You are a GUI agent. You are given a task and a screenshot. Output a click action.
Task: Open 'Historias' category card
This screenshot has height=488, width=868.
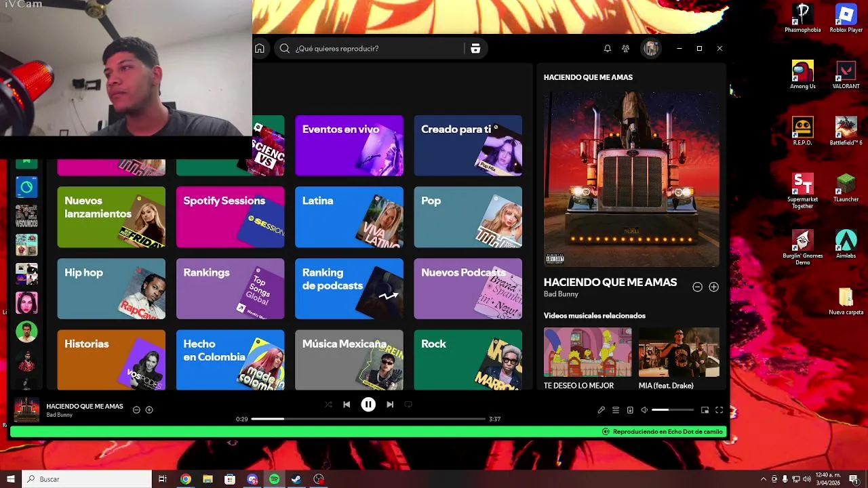111,360
